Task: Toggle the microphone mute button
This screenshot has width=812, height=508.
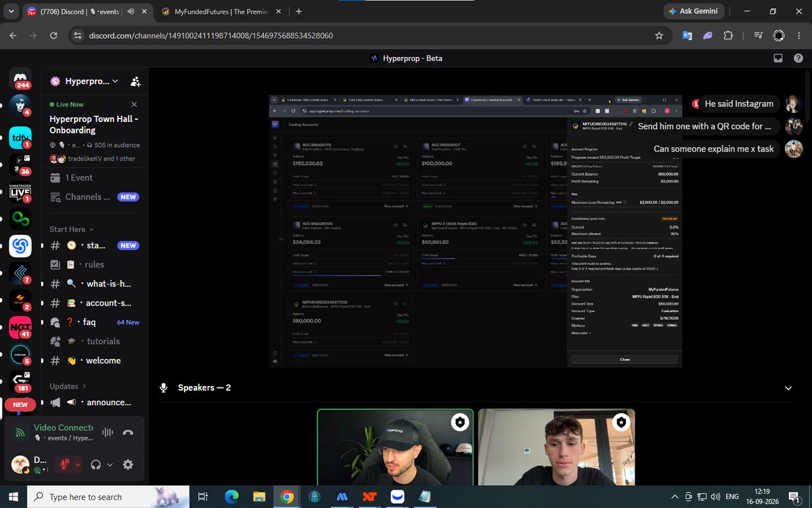Action: [65, 465]
